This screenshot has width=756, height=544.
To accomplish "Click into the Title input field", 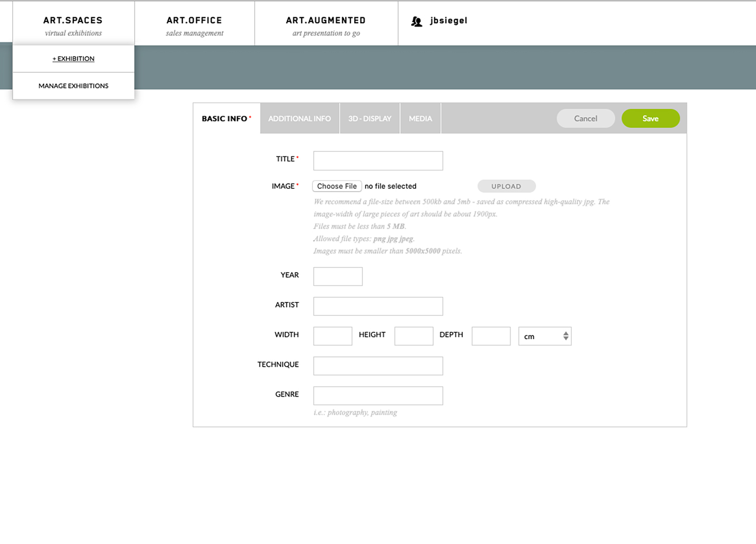I will [x=378, y=161].
